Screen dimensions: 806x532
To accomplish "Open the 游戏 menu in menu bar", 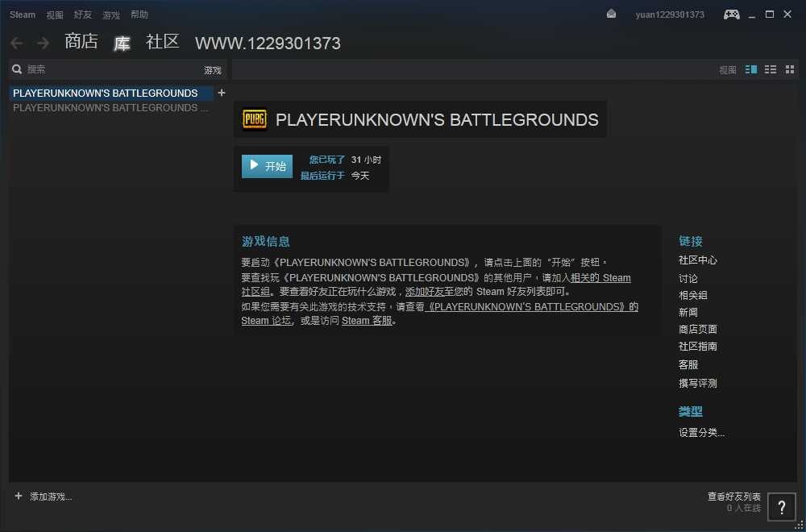I will pyautogui.click(x=111, y=15).
